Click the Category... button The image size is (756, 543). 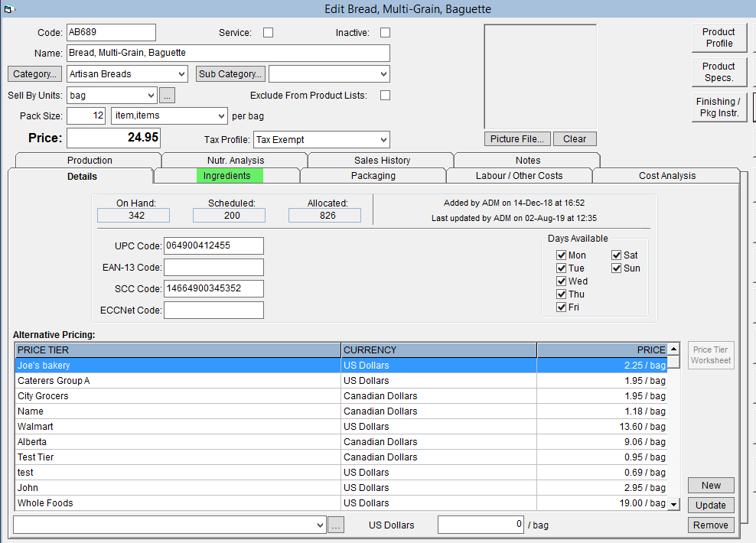[x=34, y=73]
